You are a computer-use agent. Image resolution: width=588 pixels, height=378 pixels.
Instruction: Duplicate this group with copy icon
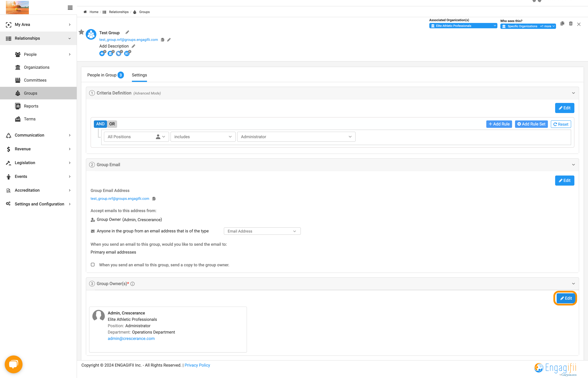coord(562,24)
